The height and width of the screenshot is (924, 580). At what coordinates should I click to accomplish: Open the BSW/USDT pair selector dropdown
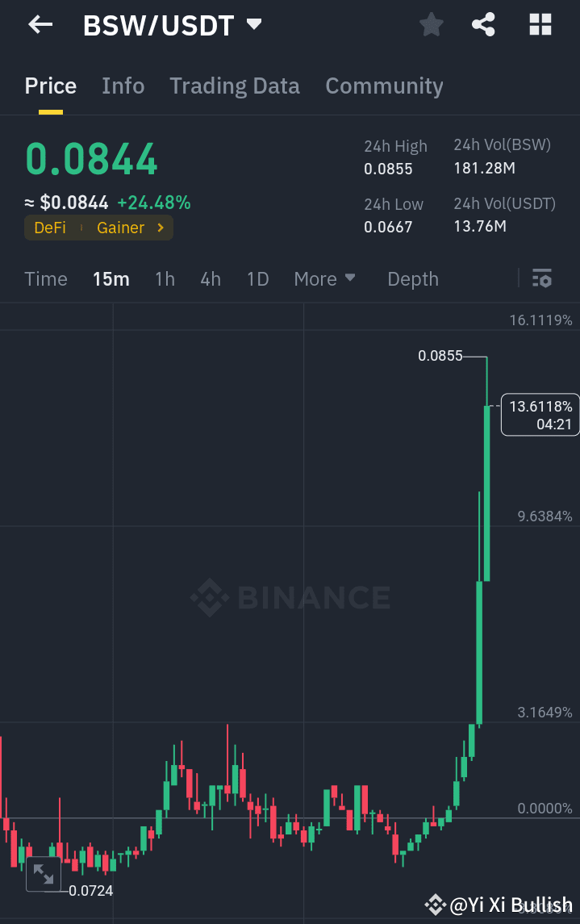click(x=252, y=24)
